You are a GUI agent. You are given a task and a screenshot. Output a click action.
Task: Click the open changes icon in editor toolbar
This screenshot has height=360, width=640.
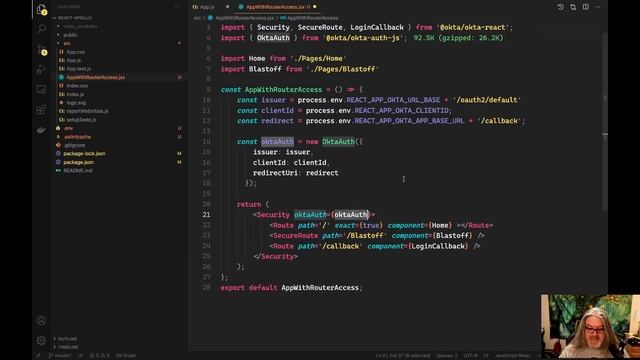(x=573, y=7)
